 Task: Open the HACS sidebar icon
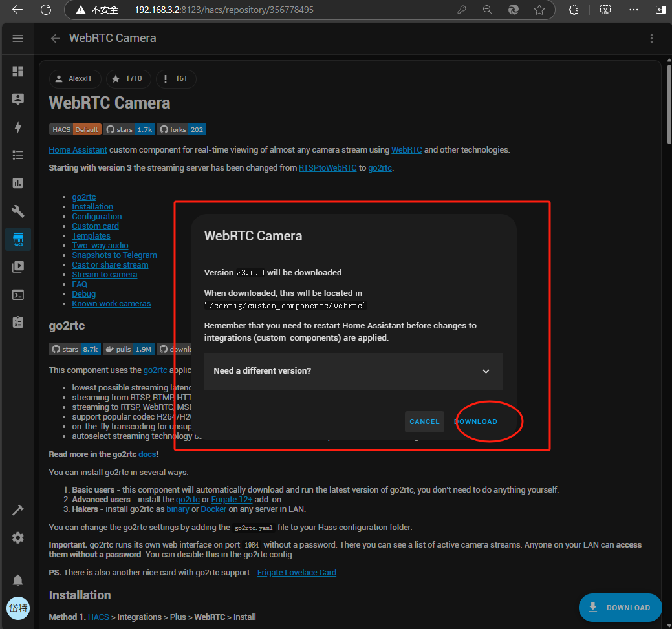[18, 239]
